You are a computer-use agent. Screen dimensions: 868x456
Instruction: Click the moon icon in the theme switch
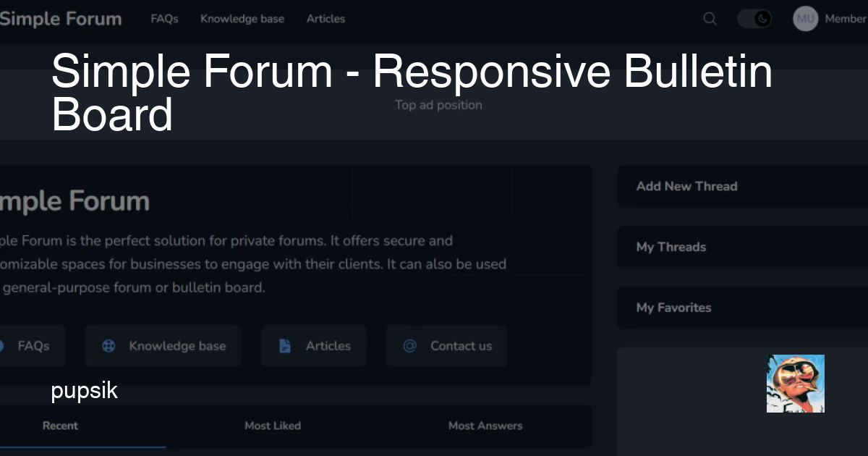[x=763, y=19]
